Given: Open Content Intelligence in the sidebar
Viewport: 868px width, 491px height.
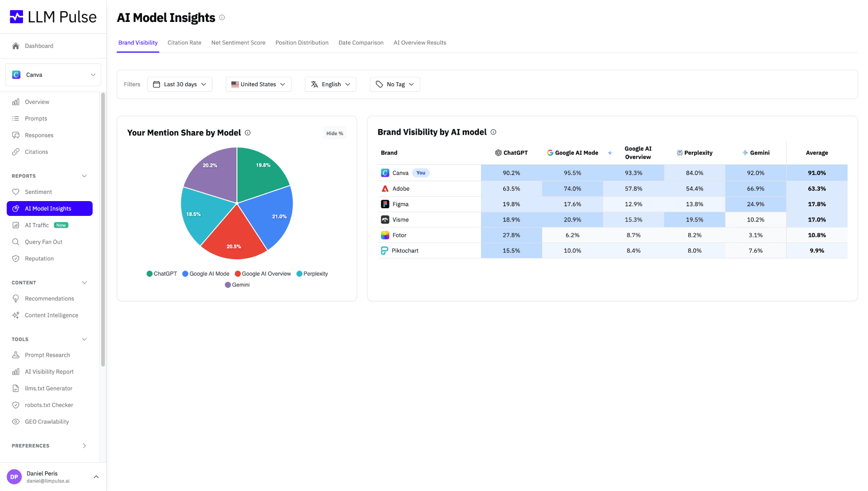Looking at the screenshot, I should (52, 315).
